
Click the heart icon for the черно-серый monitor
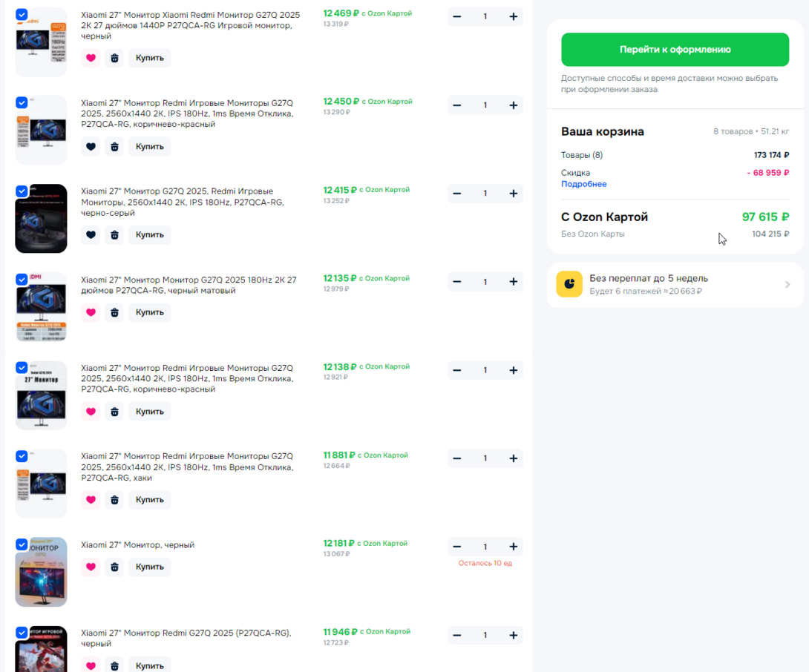tap(91, 235)
